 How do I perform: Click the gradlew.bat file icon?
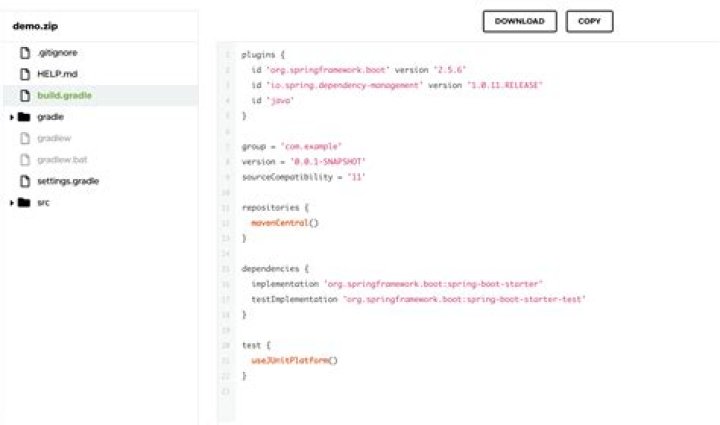coord(25,160)
